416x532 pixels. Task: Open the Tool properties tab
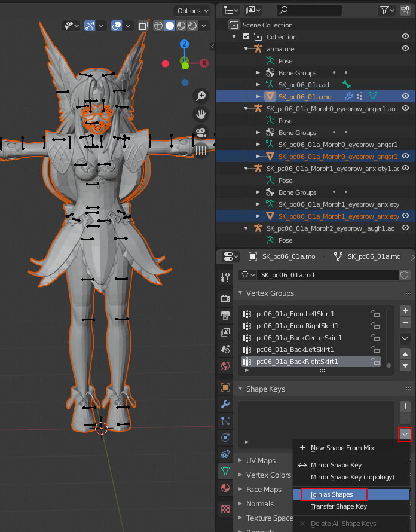tap(225, 277)
